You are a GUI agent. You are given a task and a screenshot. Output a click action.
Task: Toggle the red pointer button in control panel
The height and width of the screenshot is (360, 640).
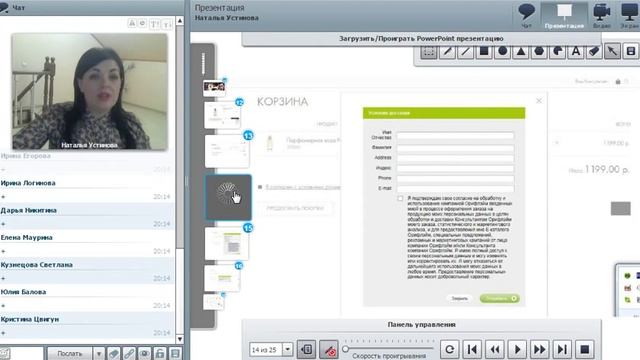329,350
